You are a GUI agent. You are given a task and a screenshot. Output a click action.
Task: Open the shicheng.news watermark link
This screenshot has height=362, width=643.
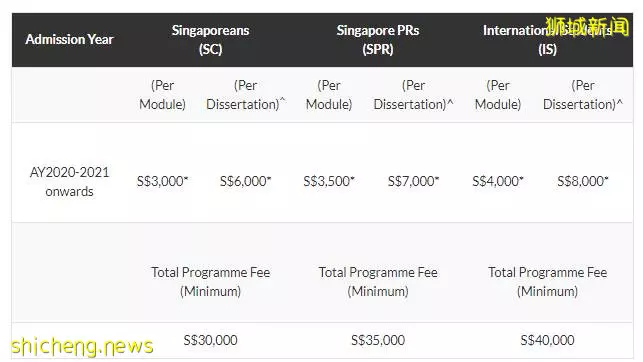tap(82, 346)
